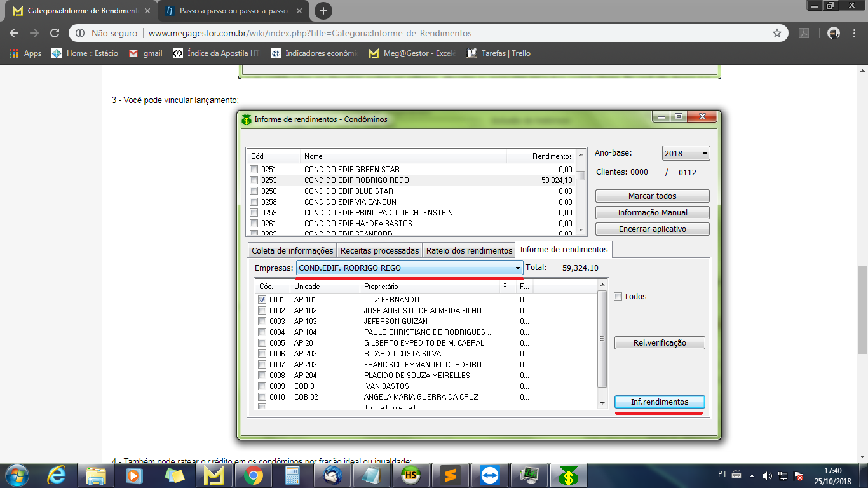Expand the Empresas company dropdown
This screenshot has height=488, width=868.
click(518, 268)
